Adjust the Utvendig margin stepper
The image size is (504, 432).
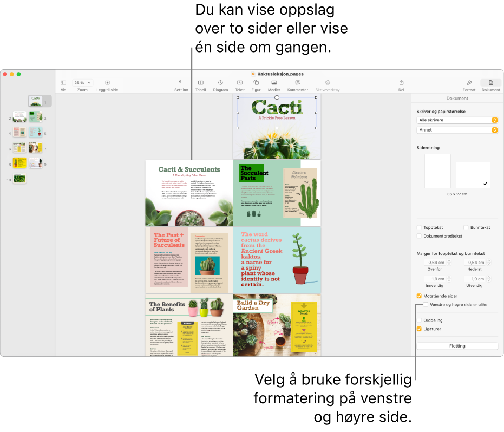[x=489, y=279]
